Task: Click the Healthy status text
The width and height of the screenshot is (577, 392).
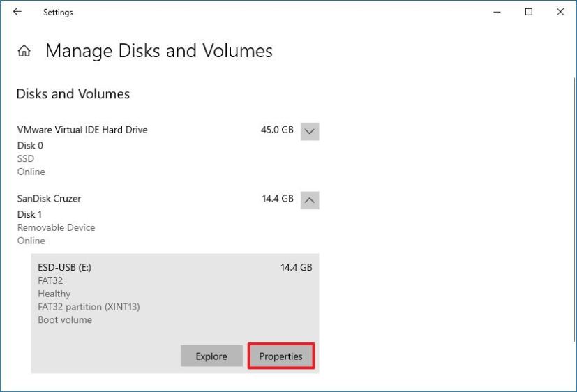Action: (54, 294)
